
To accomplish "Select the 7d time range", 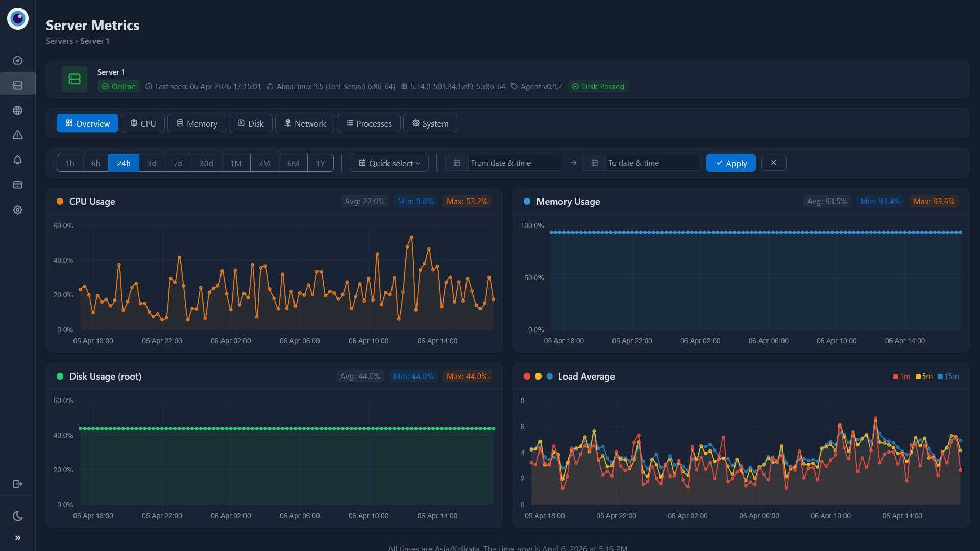I will (x=178, y=163).
